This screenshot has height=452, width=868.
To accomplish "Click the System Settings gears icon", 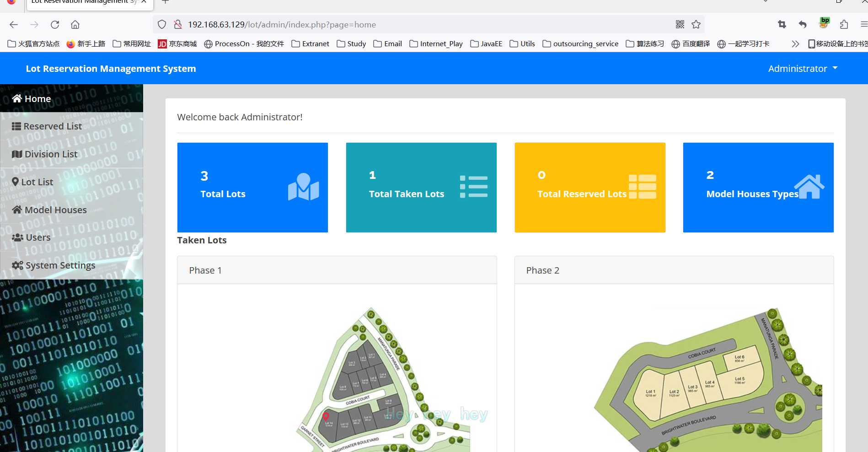I will point(17,265).
